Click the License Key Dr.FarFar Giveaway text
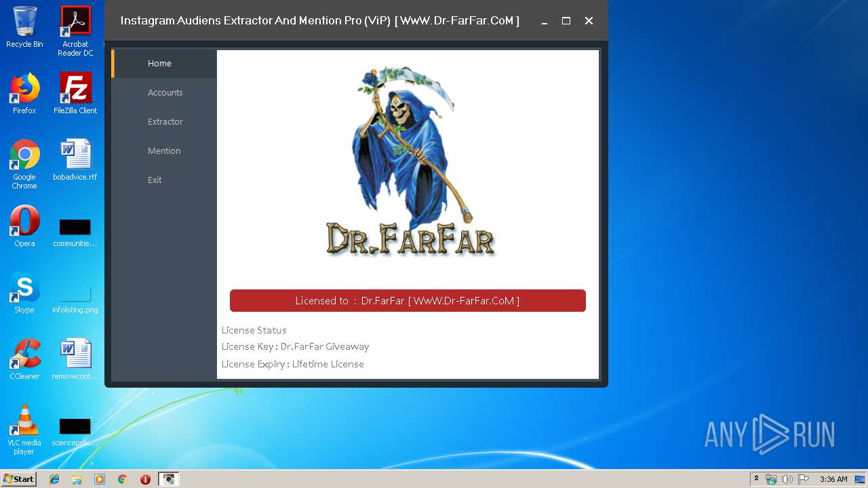The width and height of the screenshot is (868, 488). [296, 346]
